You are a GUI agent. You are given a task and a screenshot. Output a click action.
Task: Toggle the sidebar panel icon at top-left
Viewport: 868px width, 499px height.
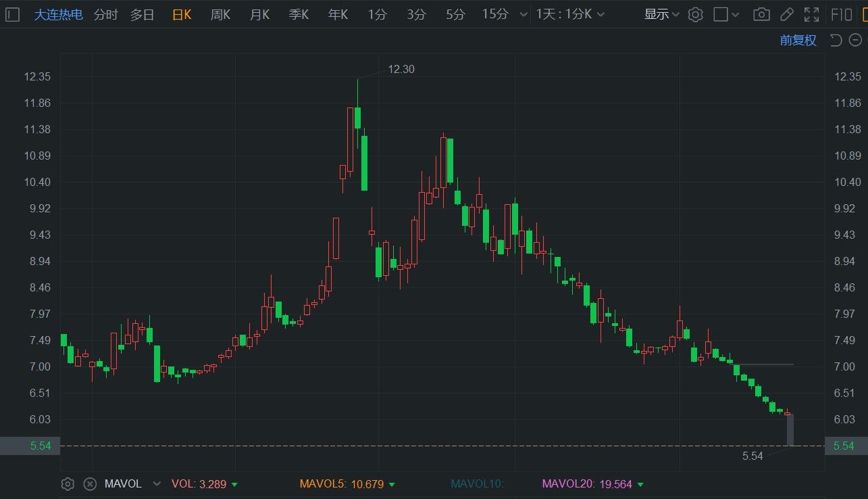pyautogui.click(x=11, y=14)
